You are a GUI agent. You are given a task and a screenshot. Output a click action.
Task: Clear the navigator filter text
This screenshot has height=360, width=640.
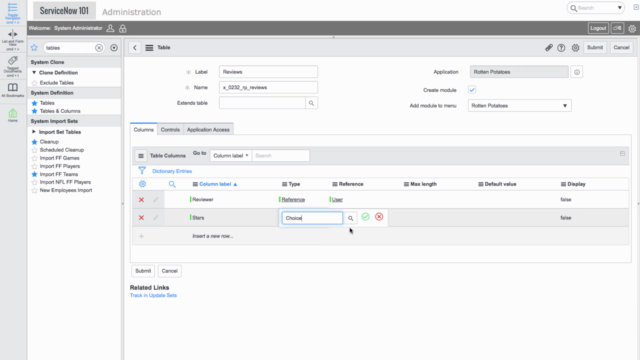(99, 48)
